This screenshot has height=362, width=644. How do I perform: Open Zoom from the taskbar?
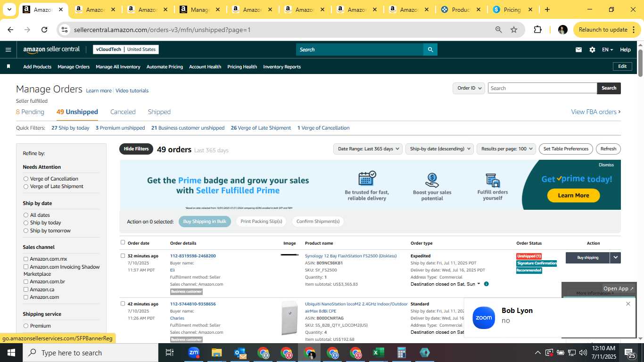(x=193, y=353)
